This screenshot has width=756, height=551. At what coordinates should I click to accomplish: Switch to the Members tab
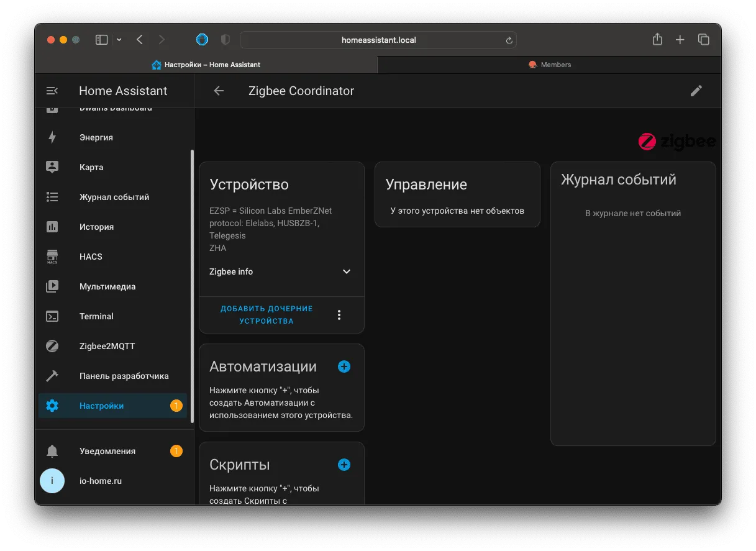pyautogui.click(x=549, y=65)
